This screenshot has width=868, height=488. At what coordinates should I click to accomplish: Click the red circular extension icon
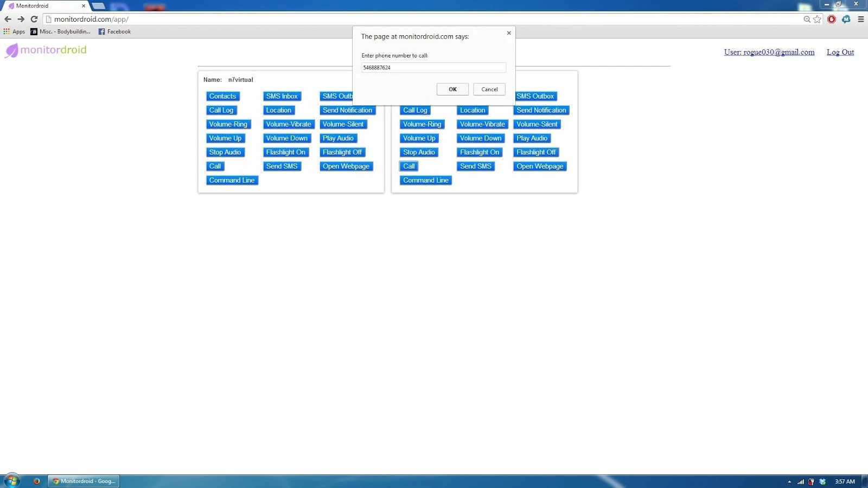coord(832,20)
